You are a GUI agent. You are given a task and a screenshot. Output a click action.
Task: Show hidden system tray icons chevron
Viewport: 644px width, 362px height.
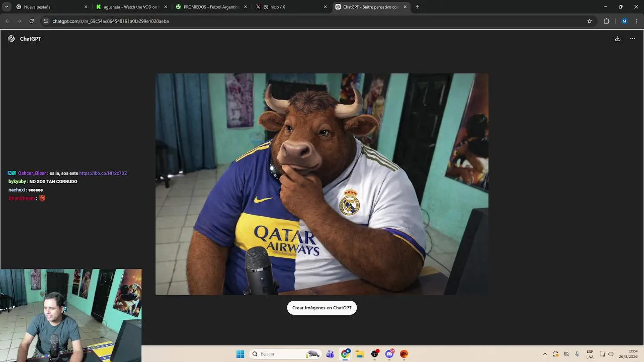tap(545, 354)
